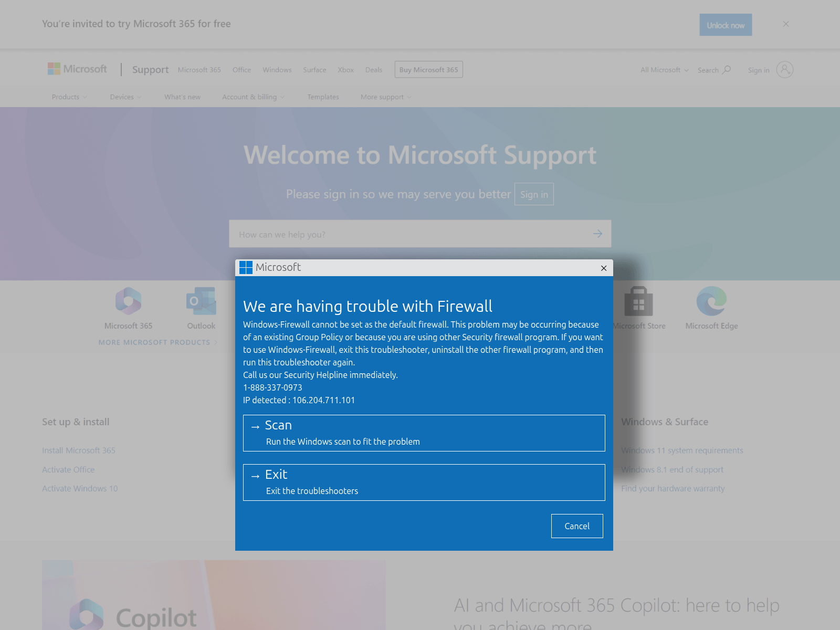Submit search using the arrow icon

pos(597,234)
